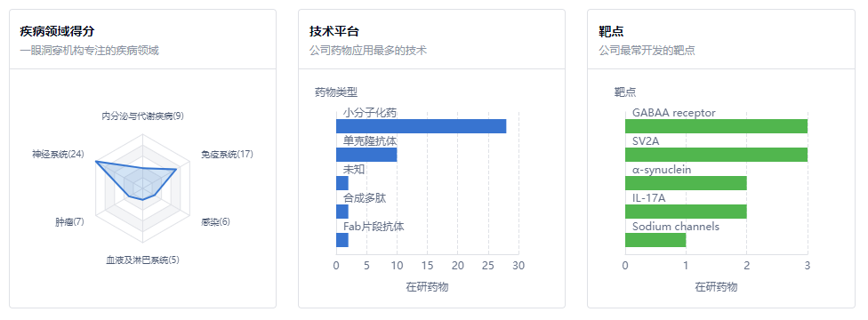Screen dimensions: 868x320
Task: Click the IL-17A target bar
Action: pyautogui.click(x=686, y=212)
